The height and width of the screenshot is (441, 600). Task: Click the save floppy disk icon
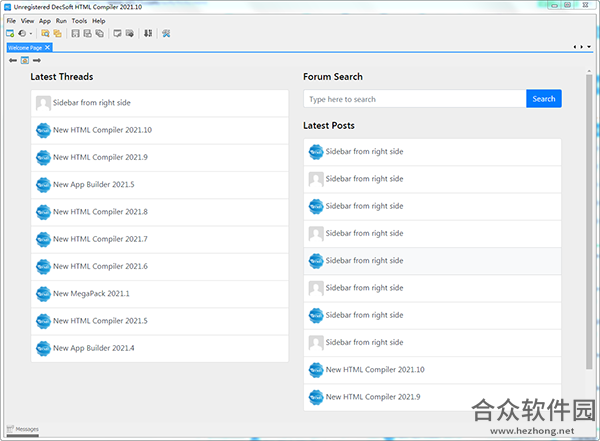pos(75,34)
